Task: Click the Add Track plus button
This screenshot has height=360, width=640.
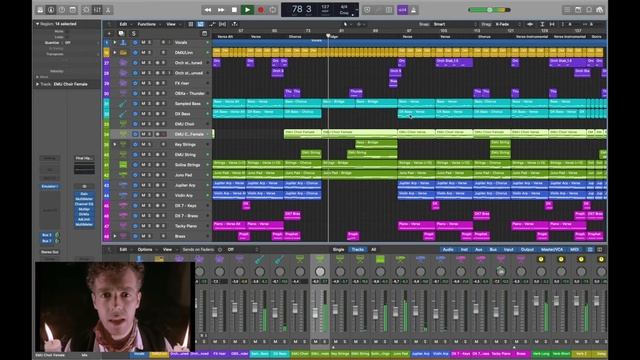Action: pos(109,33)
